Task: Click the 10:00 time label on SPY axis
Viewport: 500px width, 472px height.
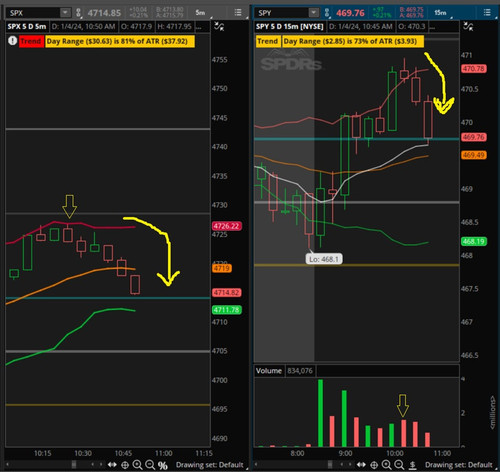Action: click(395, 453)
